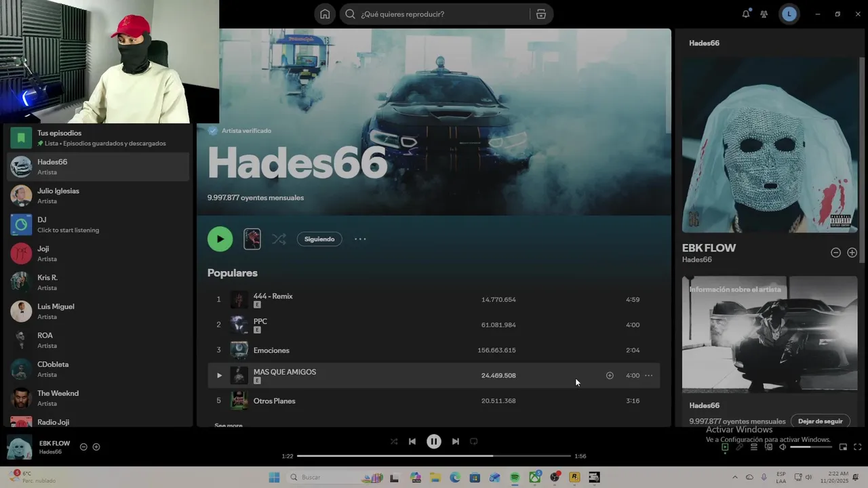
Task: Add EBK FLOW via plus icon in bottom bar
Action: (x=96, y=447)
